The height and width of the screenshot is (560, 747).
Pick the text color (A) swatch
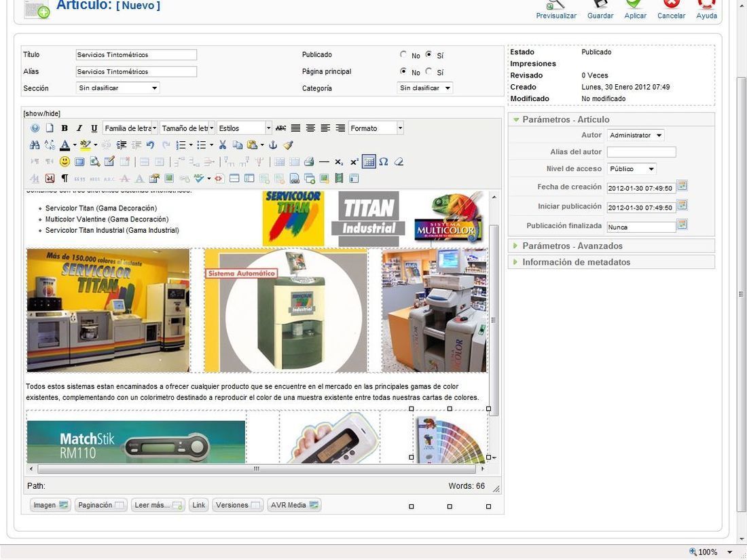[x=65, y=145]
